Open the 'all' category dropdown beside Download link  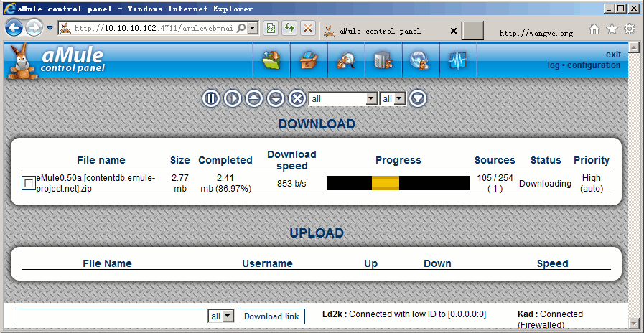(221, 316)
